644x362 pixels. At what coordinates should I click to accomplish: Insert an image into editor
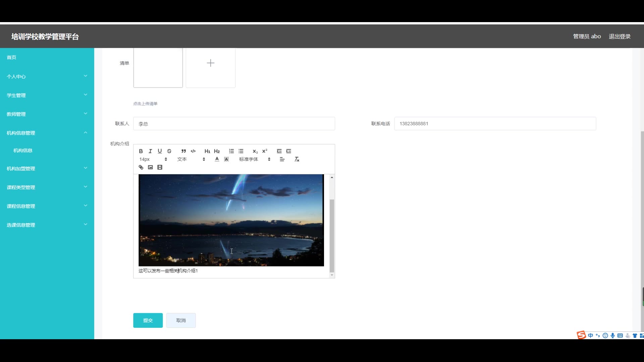pyautogui.click(x=150, y=167)
